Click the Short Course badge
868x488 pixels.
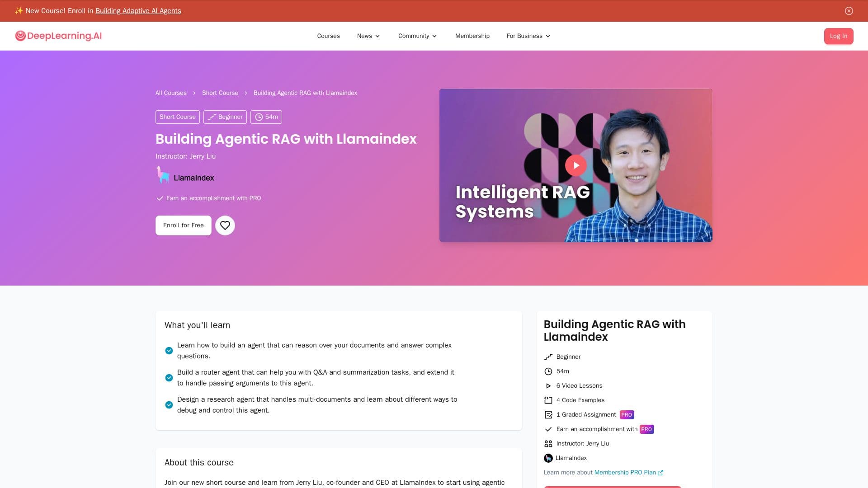[178, 117]
